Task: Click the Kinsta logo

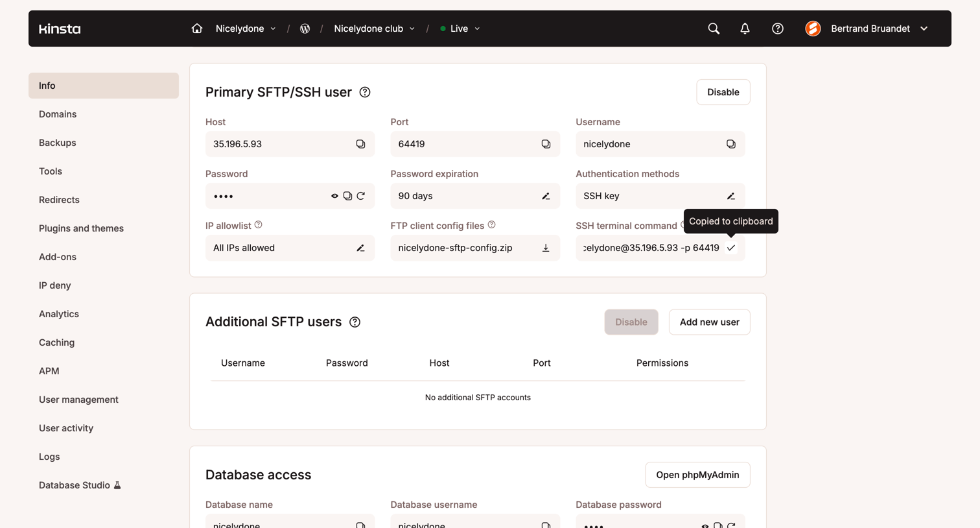Action: 60,29
